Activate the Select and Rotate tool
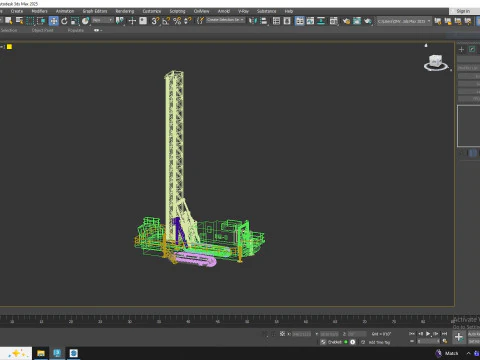The width and height of the screenshot is (480, 360). (64, 21)
